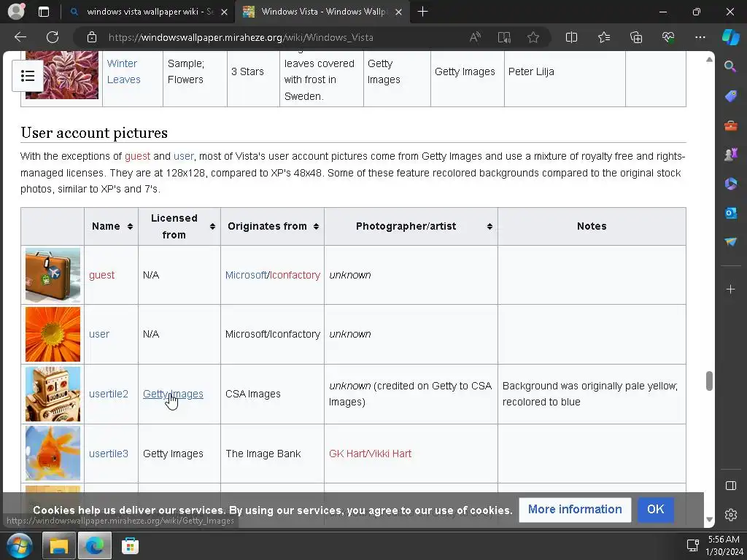Open the red Iconfactory link
The height and width of the screenshot is (560, 747).
point(295,275)
